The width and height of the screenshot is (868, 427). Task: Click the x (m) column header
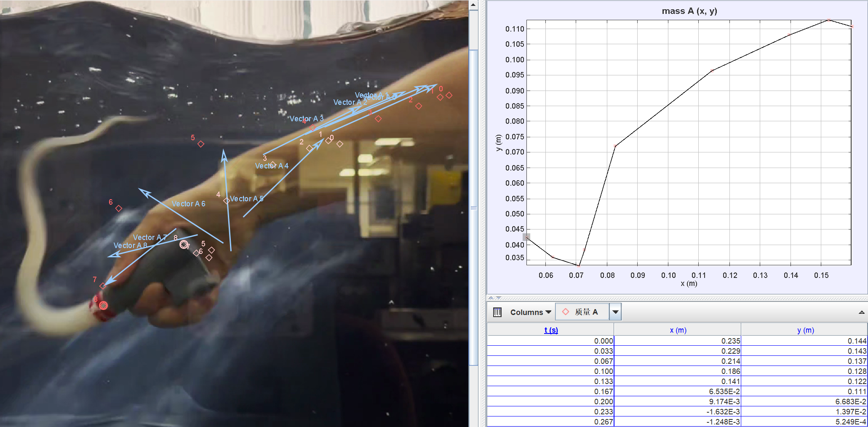[x=678, y=330]
